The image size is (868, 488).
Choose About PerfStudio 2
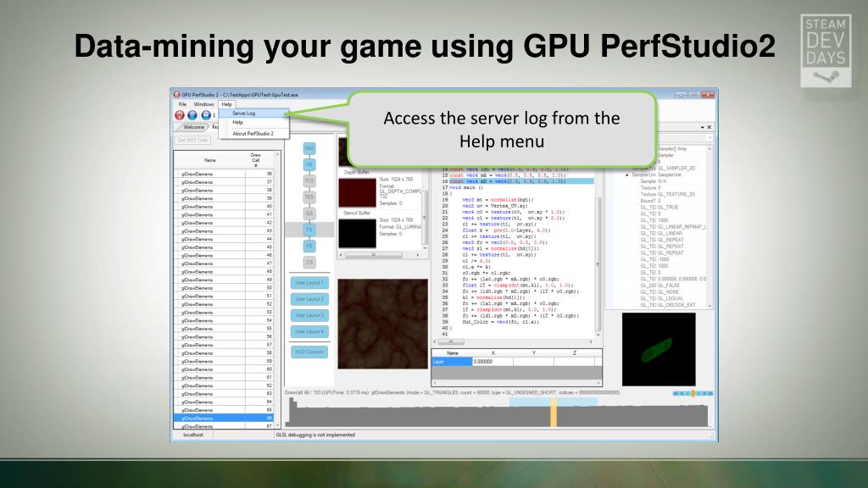click(x=253, y=133)
